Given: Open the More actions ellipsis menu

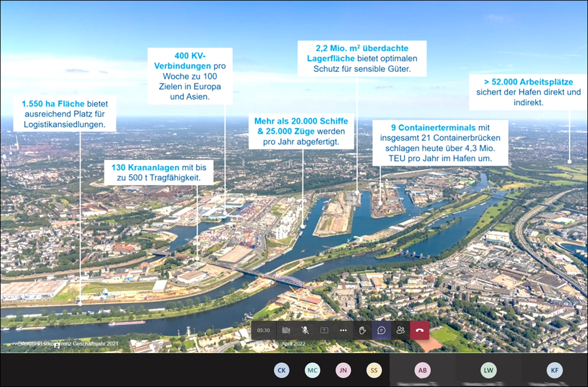Looking at the screenshot, I should point(343,330).
